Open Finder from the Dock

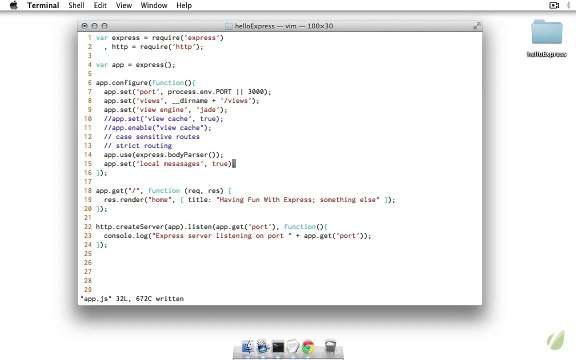[x=248, y=347]
